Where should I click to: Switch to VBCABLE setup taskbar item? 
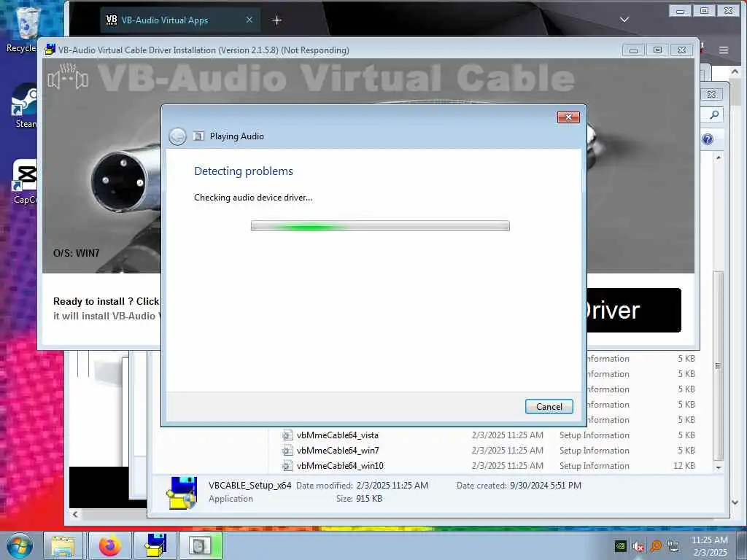(x=156, y=546)
